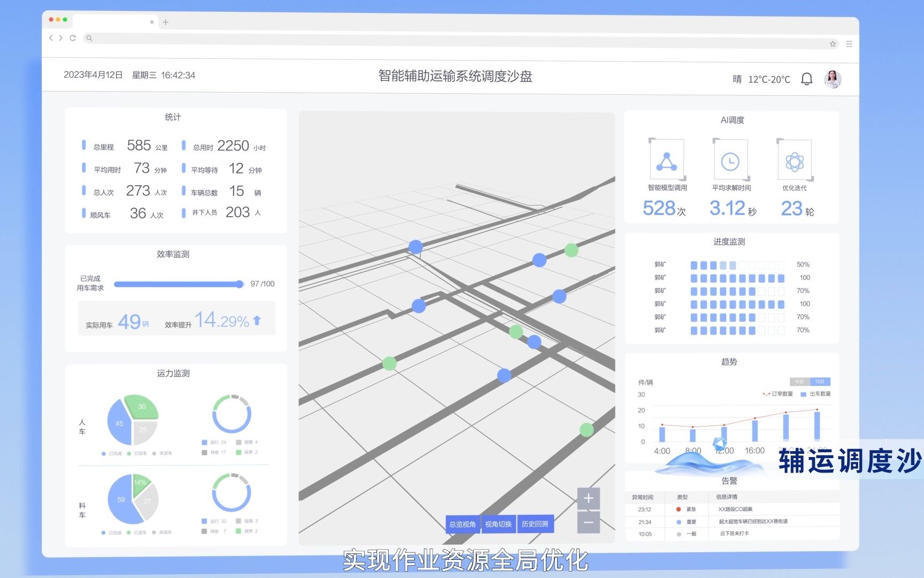Click the 16:00 trend bar
The width and height of the screenshot is (924, 578).
(755, 430)
